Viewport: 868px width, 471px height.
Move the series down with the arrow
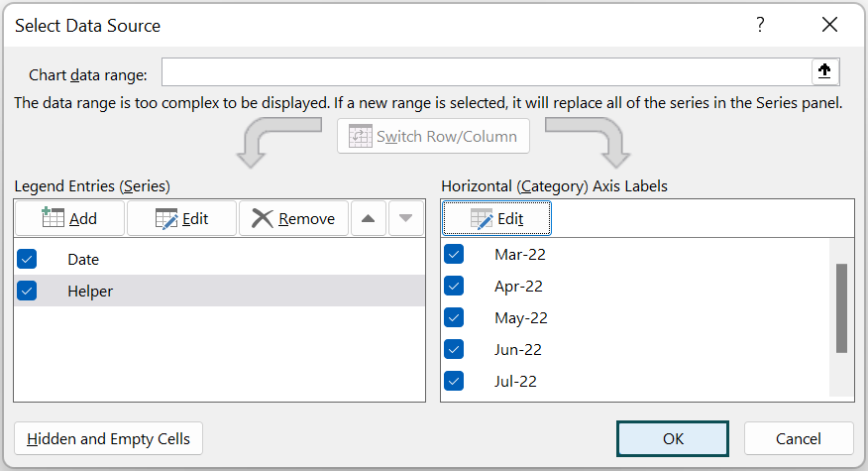pos(405,218)
